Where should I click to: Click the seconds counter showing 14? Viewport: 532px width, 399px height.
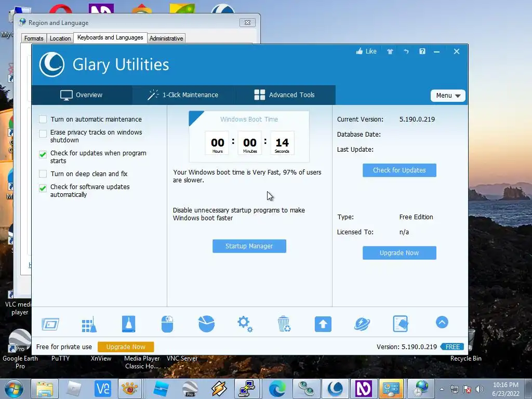pyautogui.click(x=282, y=143)
